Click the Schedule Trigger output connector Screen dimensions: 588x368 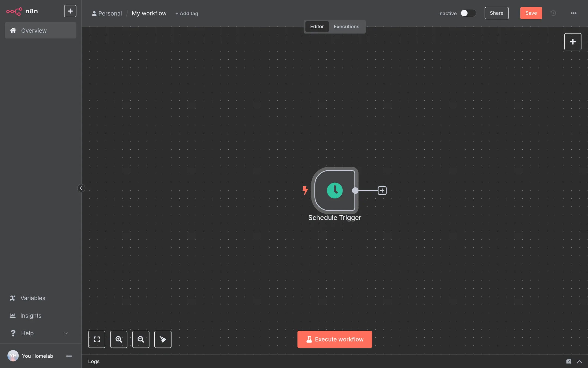coord(355,191)
